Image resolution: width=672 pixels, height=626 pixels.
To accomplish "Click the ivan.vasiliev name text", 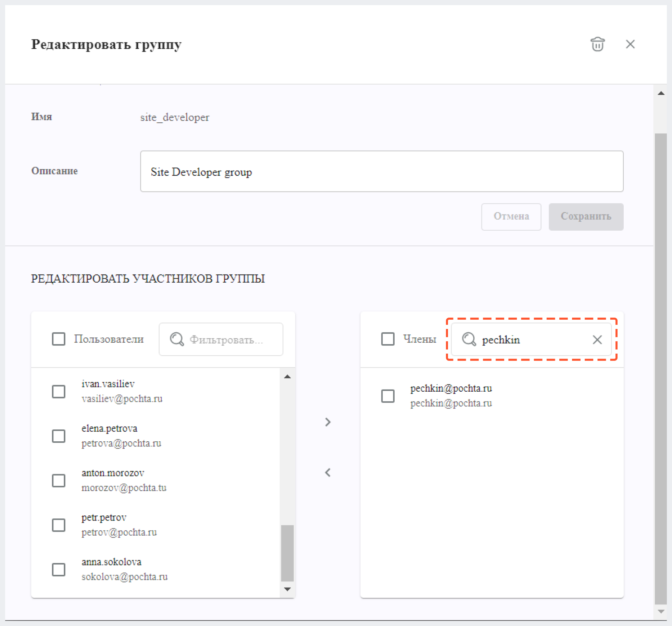I will (108, 384).
